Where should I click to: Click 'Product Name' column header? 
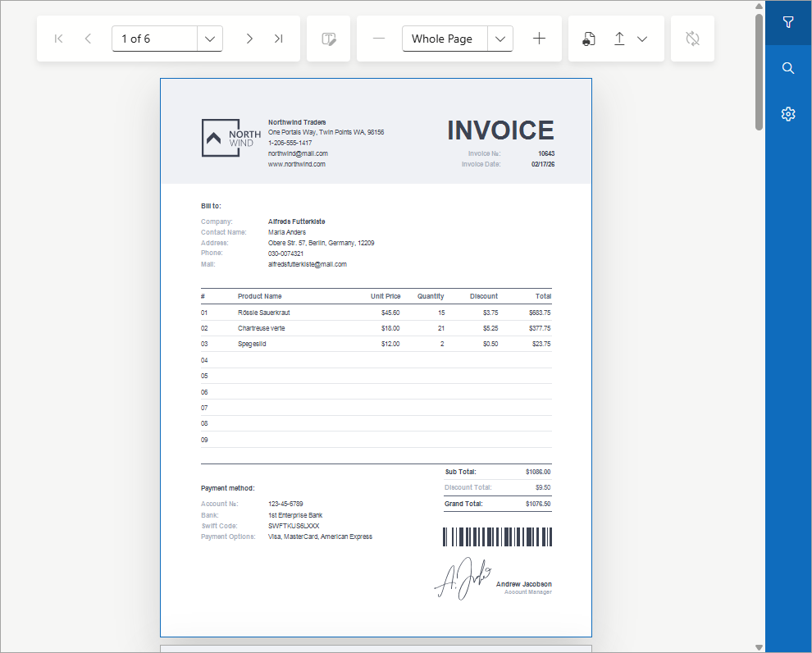(259, 296)
